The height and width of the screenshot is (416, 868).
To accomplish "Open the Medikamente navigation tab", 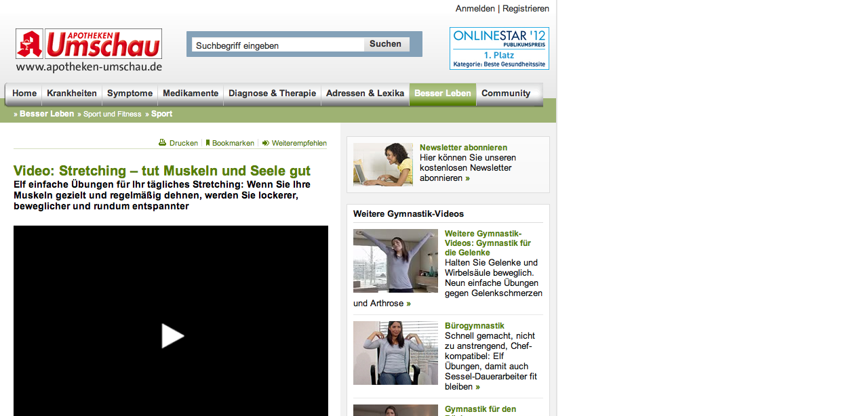I will [191, 93].
